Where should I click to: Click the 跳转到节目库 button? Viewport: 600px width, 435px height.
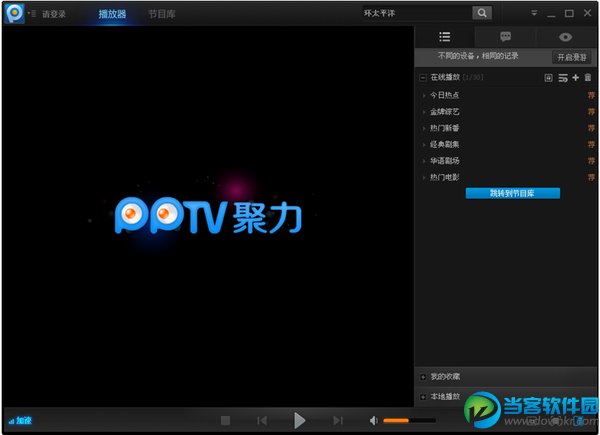[512, 193]
